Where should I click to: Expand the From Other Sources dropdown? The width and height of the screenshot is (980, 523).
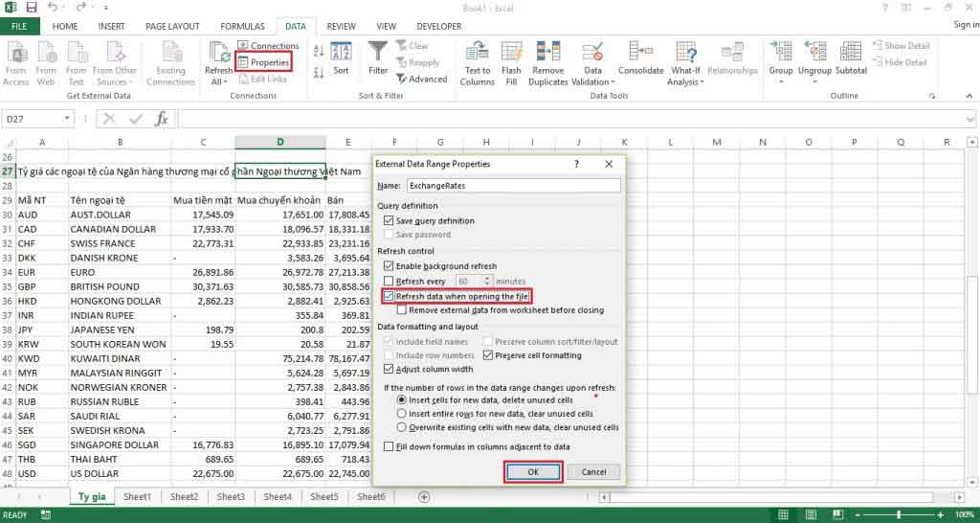[x=115, y=77]
